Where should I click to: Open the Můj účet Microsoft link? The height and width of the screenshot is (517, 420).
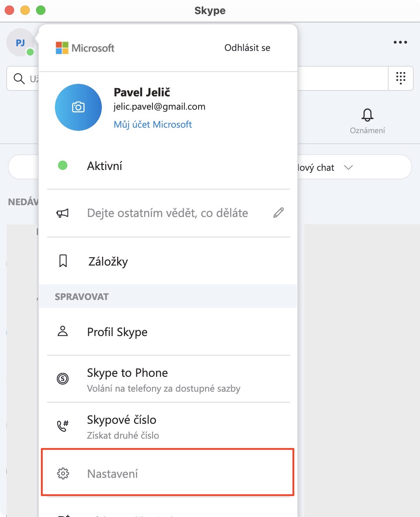point(152,125)
